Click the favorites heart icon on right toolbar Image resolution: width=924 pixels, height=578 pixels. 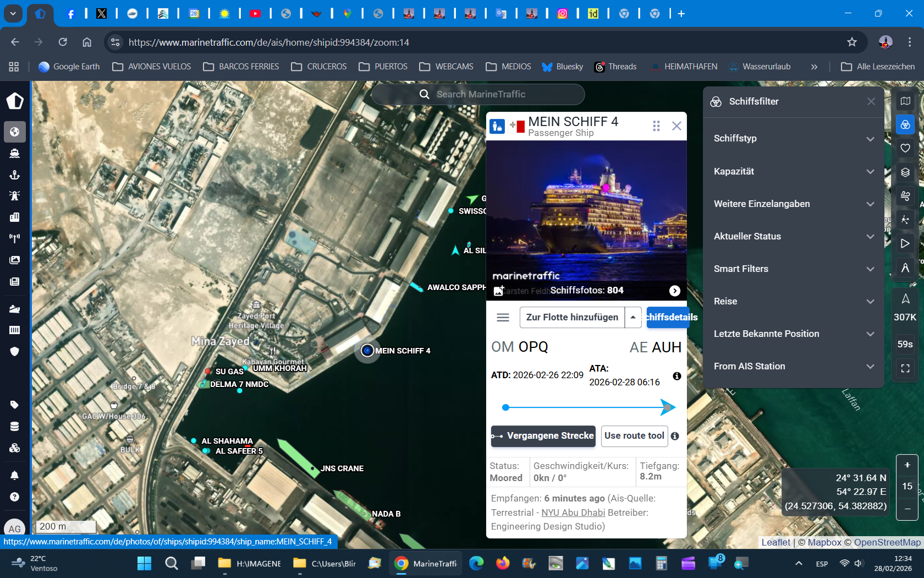[x=905, y=148]
